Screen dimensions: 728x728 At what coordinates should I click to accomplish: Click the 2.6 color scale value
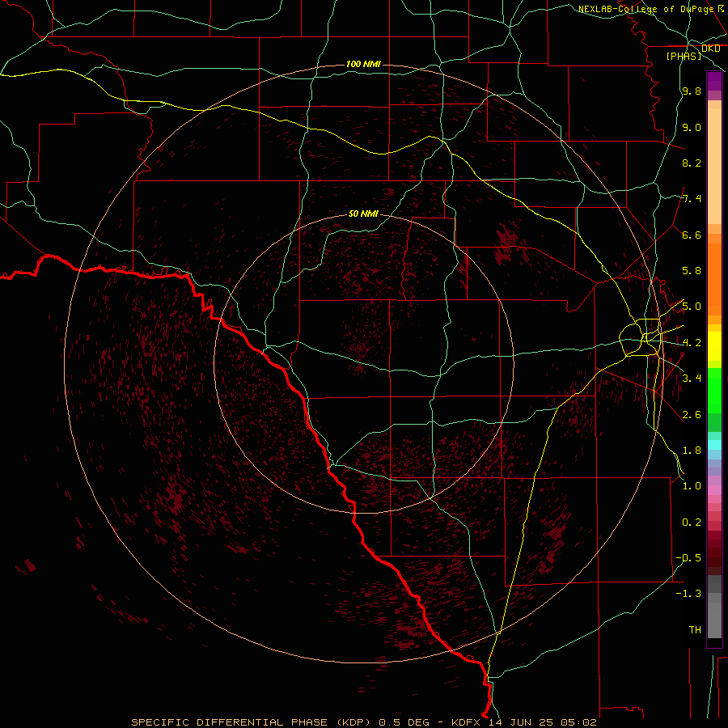coord(692,414)
